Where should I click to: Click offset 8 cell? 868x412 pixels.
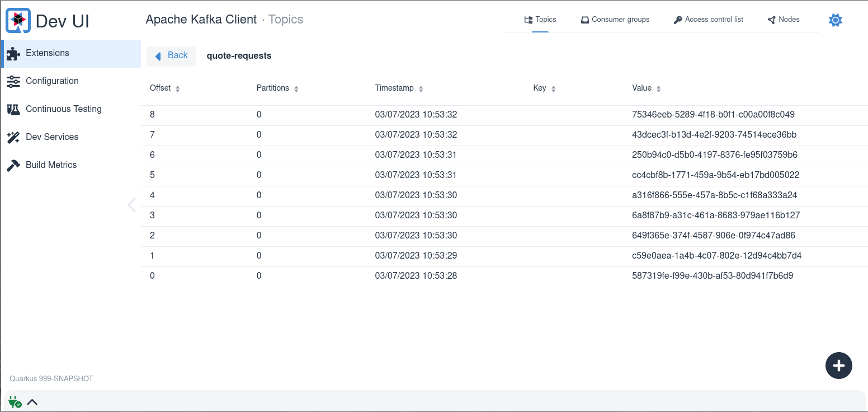(152, 115)
